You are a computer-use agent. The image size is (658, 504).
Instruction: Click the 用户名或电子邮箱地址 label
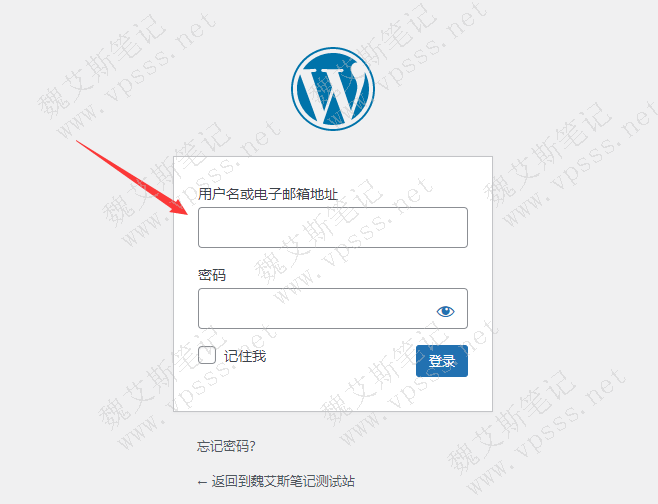[x=268, y=194]
